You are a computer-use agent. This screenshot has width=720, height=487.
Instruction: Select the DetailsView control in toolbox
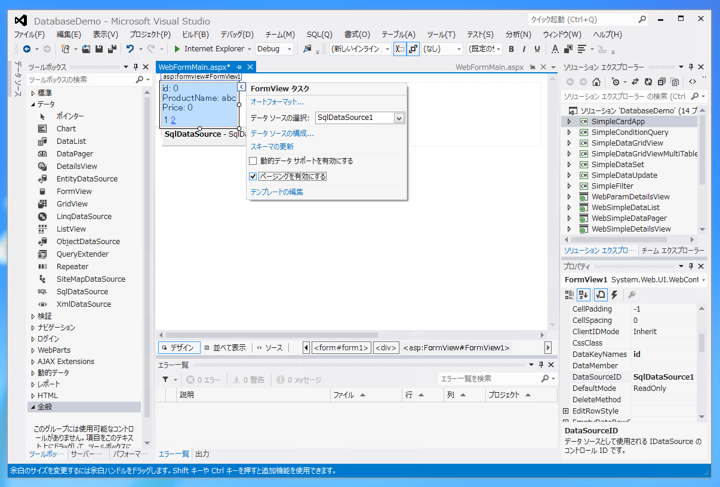(x=77, y=166)
